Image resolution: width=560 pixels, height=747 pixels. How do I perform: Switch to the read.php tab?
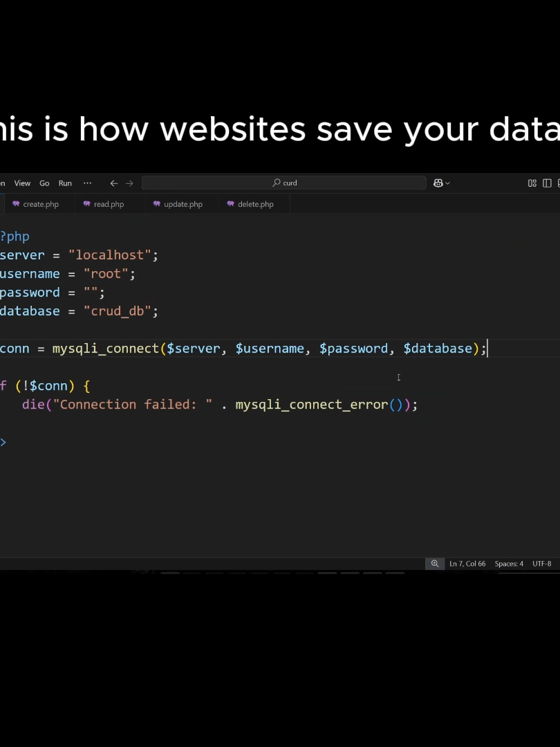(103, 204)
